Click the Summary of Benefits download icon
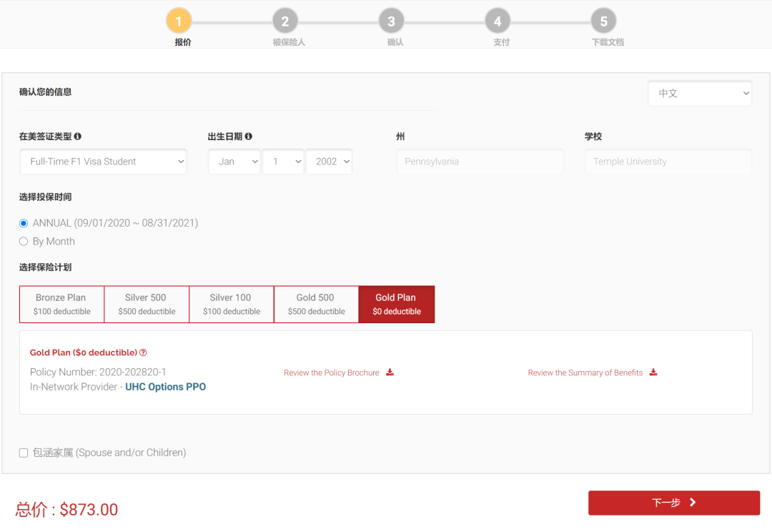The image size is (772, 532). (653, 373)
